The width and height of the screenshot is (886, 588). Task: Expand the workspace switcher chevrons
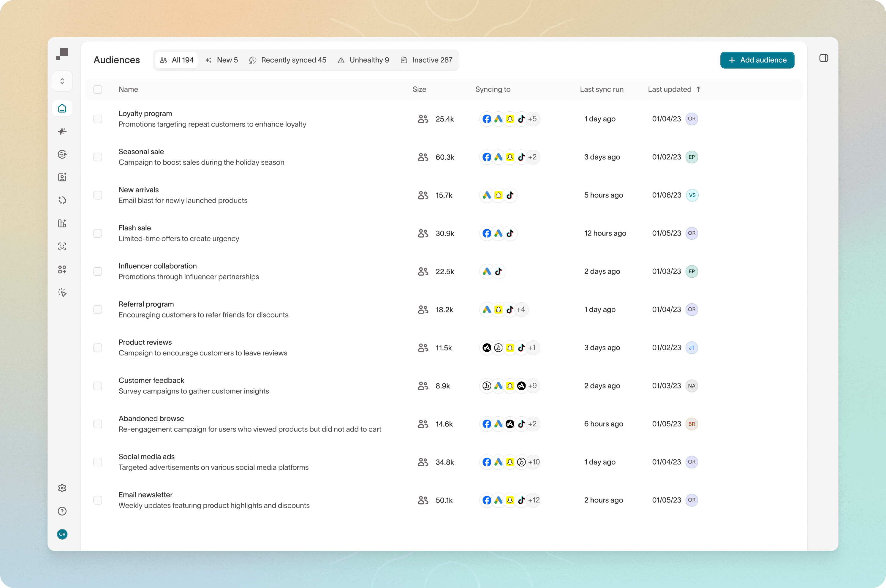62,81
